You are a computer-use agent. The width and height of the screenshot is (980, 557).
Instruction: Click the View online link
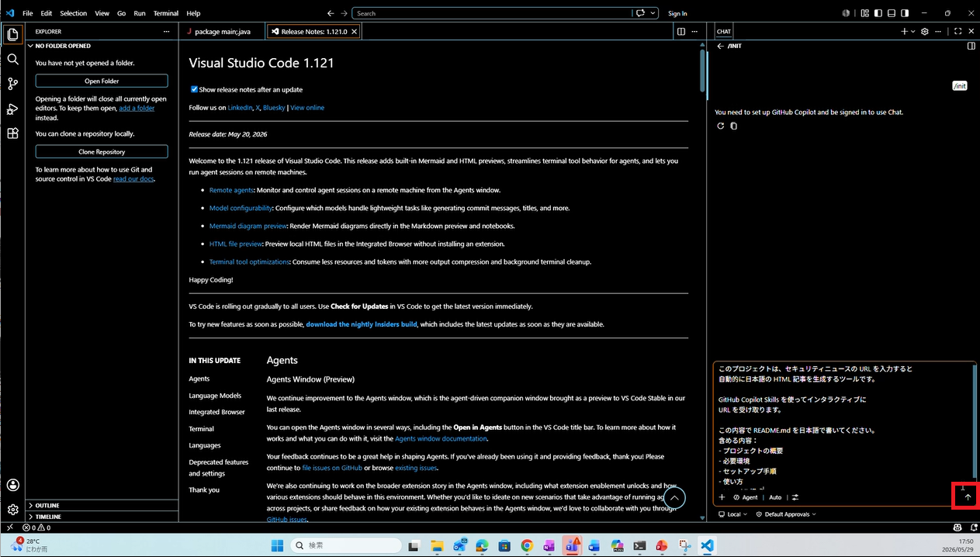pos(307,108)
